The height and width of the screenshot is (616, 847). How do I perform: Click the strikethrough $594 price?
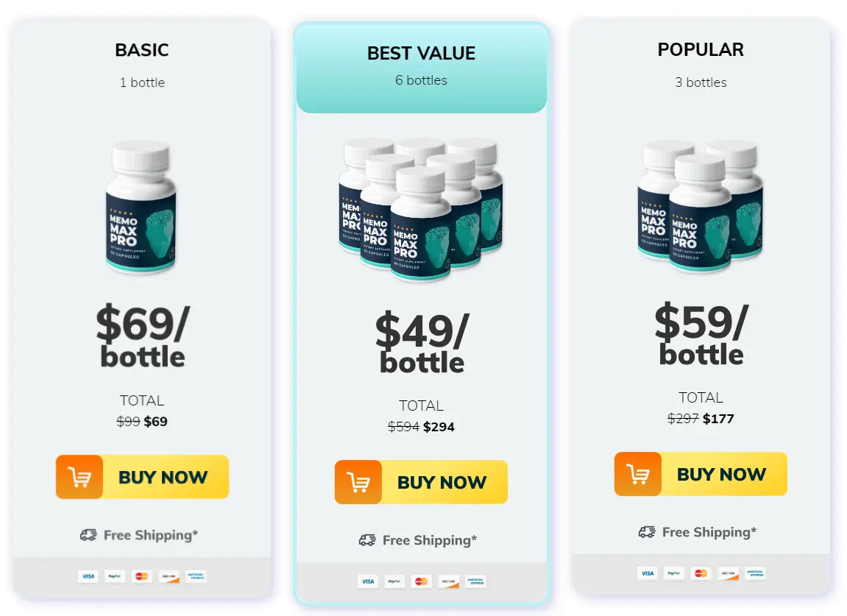[x=404, y=426]
